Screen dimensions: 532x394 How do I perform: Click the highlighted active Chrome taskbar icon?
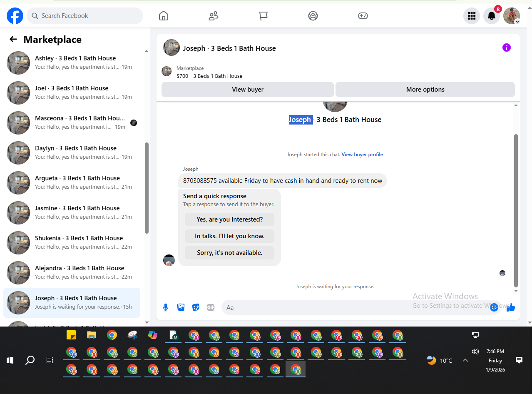point(296,369)
